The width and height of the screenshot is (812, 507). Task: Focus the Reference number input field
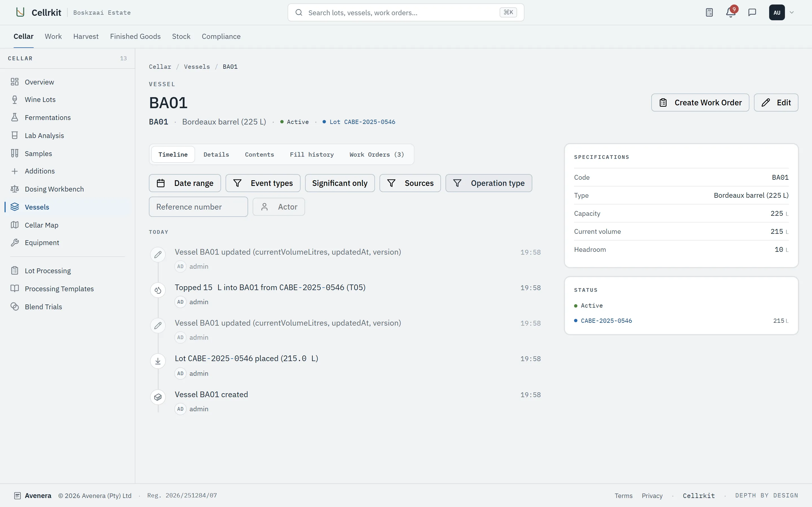coord(198,207)
